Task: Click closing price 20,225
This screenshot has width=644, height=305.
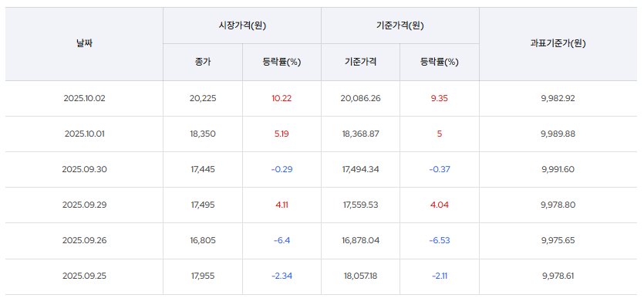Action: tap(203, 99)
